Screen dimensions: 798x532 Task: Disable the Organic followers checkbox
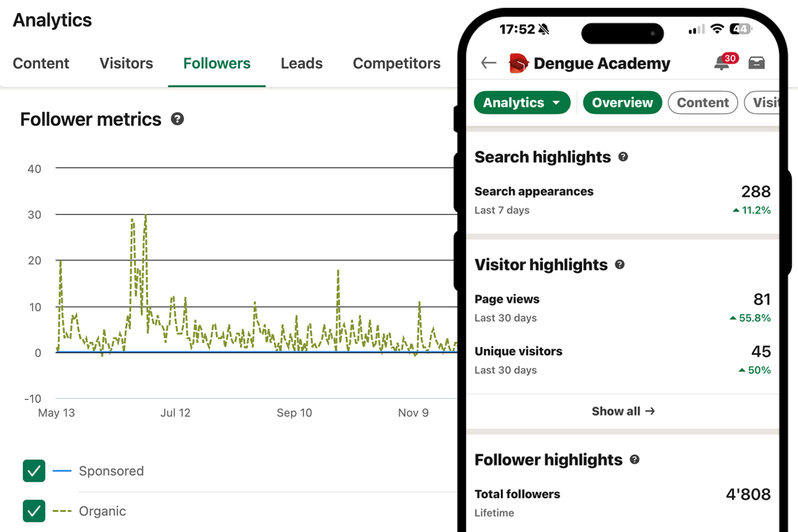(34, 511)
